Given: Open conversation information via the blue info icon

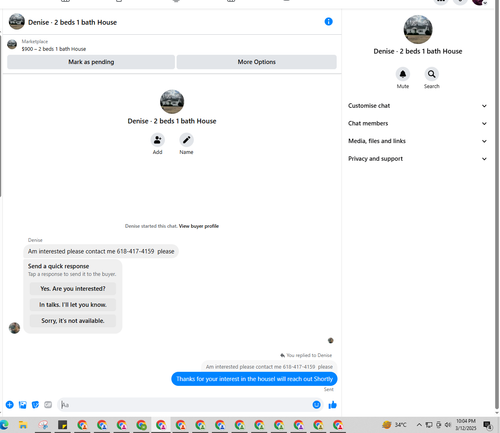Looking at the screenshot, I should 328,22.
